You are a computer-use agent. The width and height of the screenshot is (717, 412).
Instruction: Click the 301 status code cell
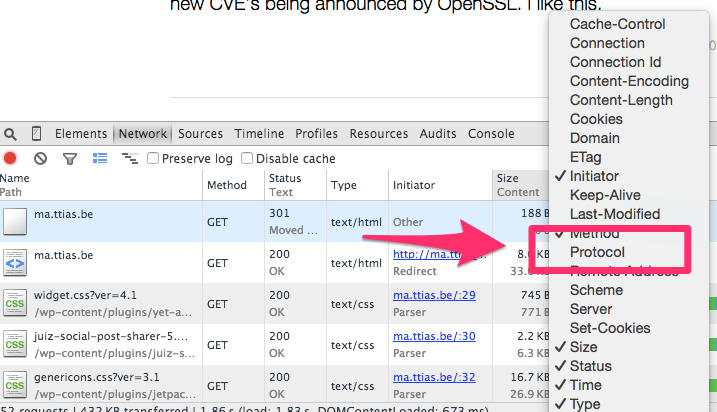(279, 213)
